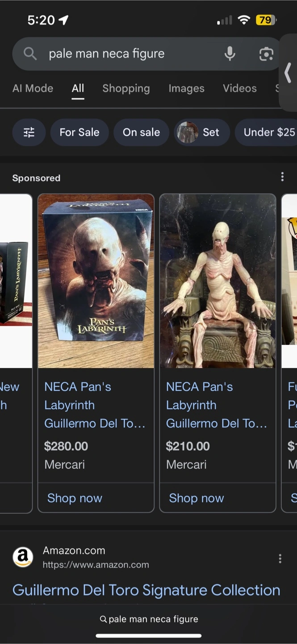The height and width of the screenshot is (644, 297).
Task: Open three-dot menu for Amazon.com result
Action: [x=280, y=559]
